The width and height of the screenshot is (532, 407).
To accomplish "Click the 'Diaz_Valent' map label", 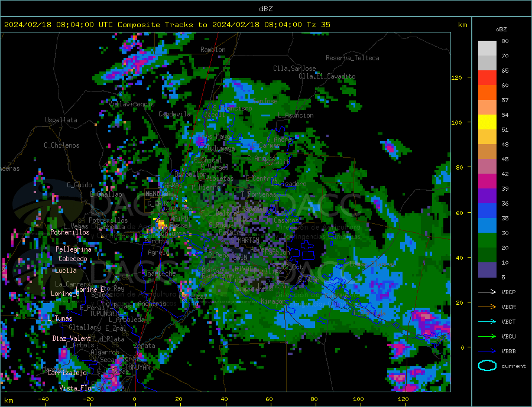I will click(x=72, y=338).
